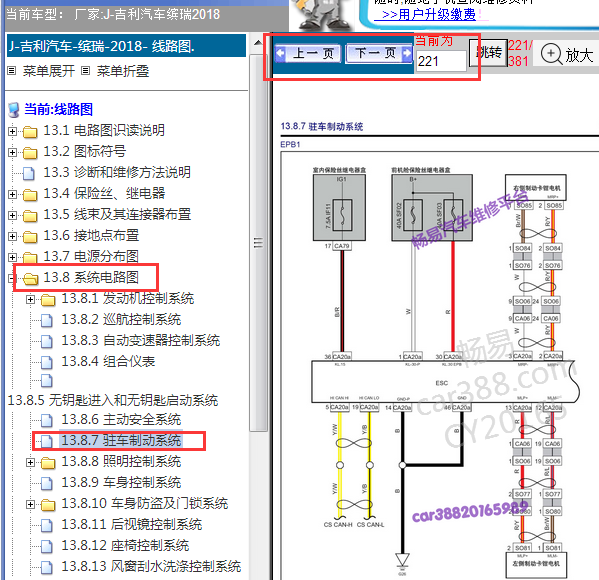Click page icon of 13.8.13 风窗刮水洗涤控制系统

tap(47, 567)
